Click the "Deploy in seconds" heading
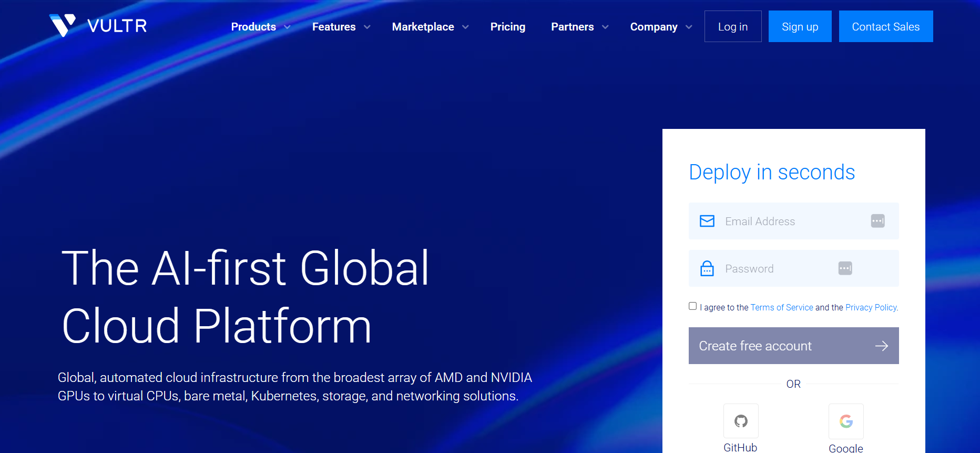Image resolution: width=980 pixels, height=453 pixels. [x=772, y=172]
